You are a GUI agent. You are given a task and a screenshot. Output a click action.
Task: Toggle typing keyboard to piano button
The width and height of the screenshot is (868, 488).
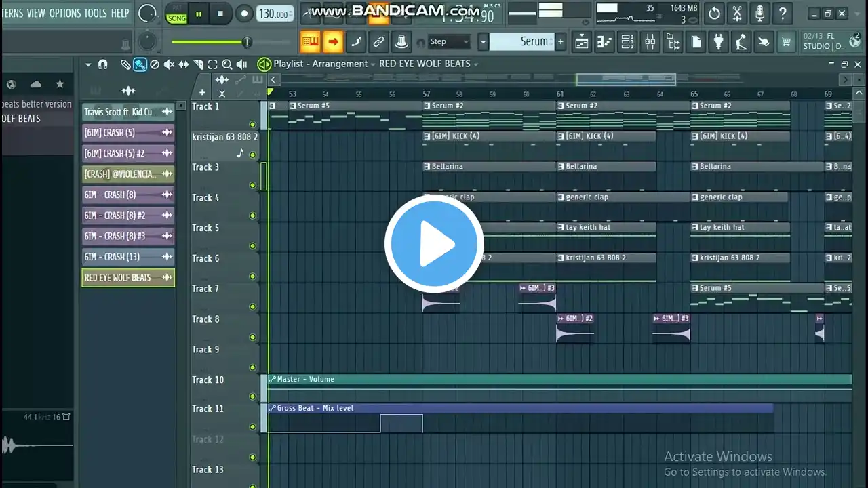(310, 41)
